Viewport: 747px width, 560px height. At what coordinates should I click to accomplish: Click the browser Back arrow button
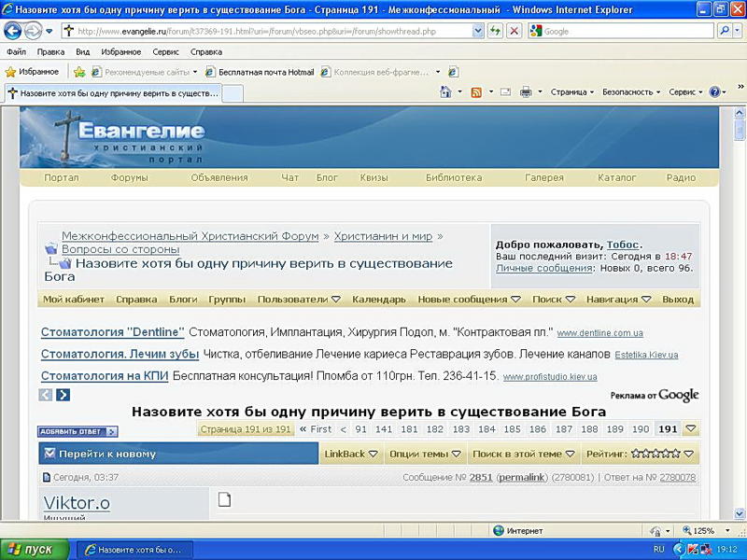coord(14,31)
